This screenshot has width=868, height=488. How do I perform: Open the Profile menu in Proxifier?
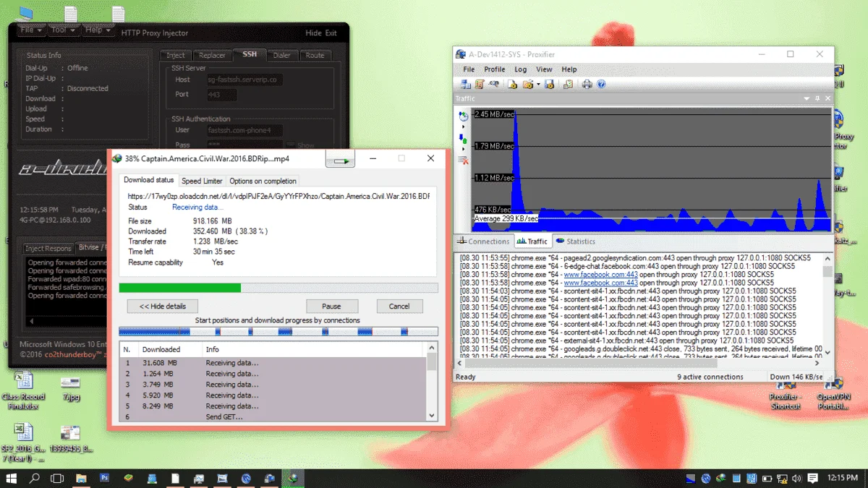[x=495, y=69]
